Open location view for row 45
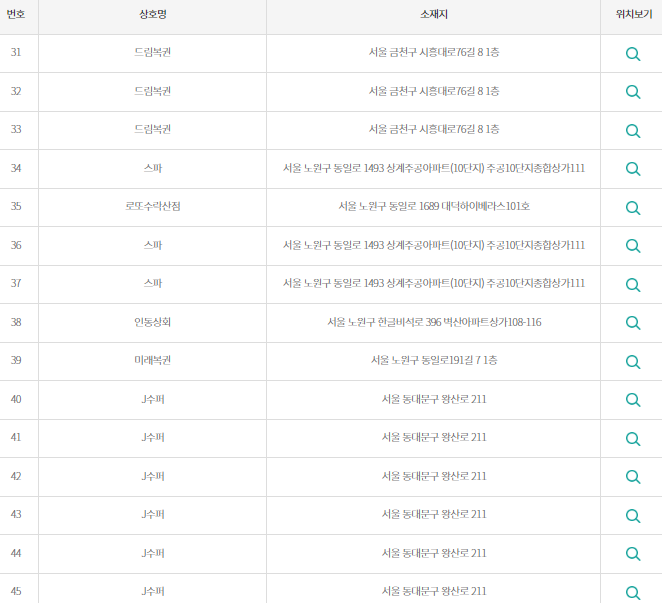Screen dimensions: 662x603 point(632,592)
